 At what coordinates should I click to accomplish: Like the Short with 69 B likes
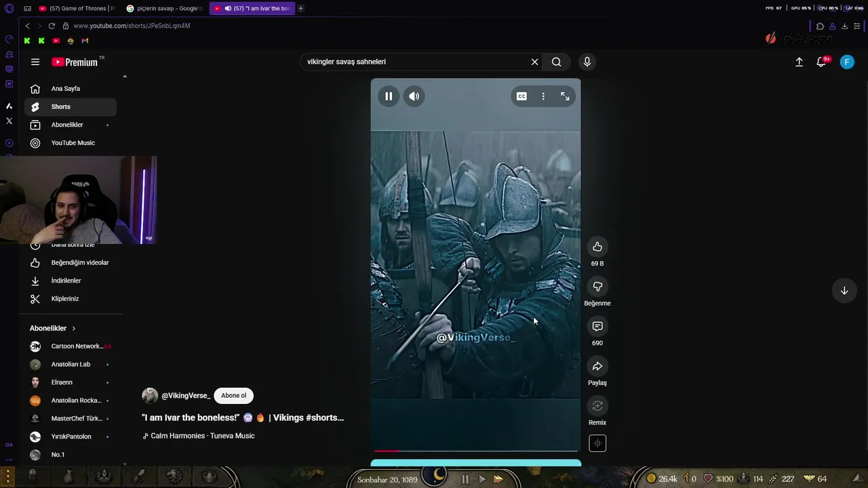(x=597, y=247)
